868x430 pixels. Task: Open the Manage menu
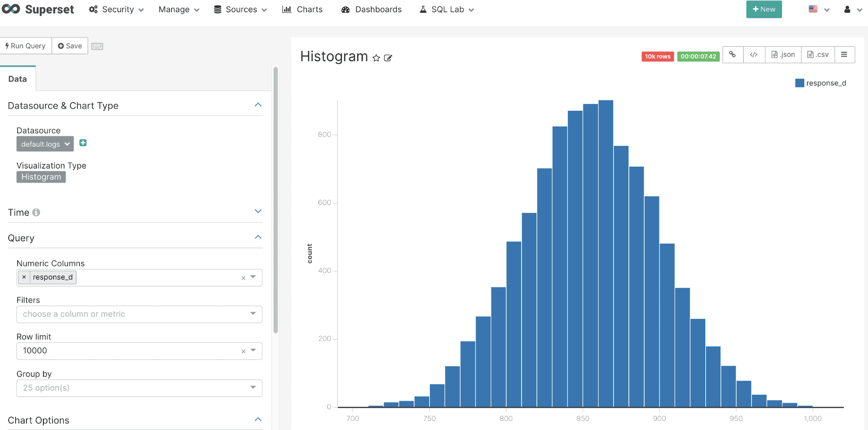pyautogui.click(x=179, y=10)
